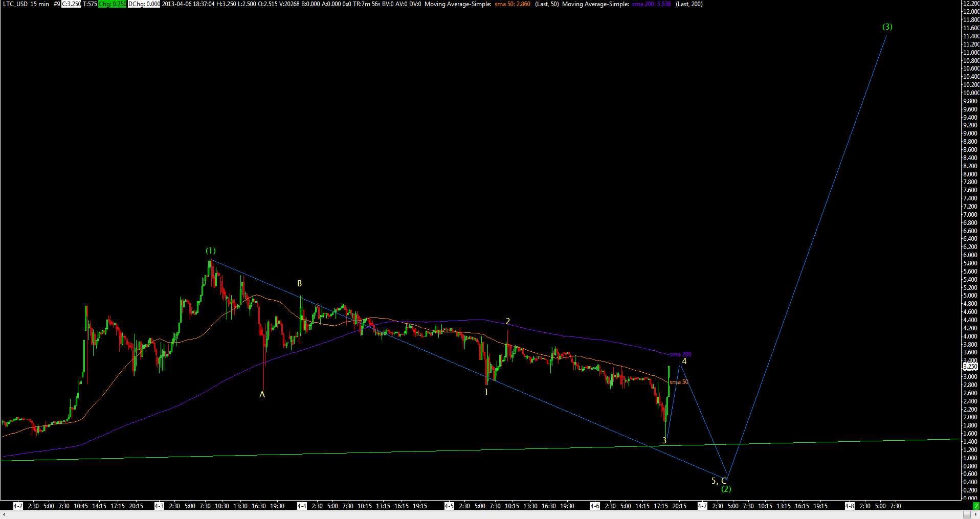Click the green bar spacing indicator '2'
Screen dimensions: 980x519
tap(975, 506)
